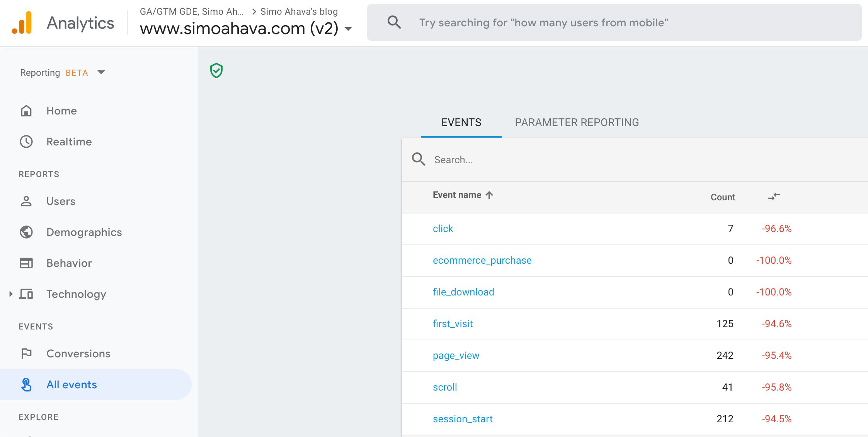The height and width of the screenshot is (437, 868).
Task: Focus the events Search field
Action: (x=541, y=160)
